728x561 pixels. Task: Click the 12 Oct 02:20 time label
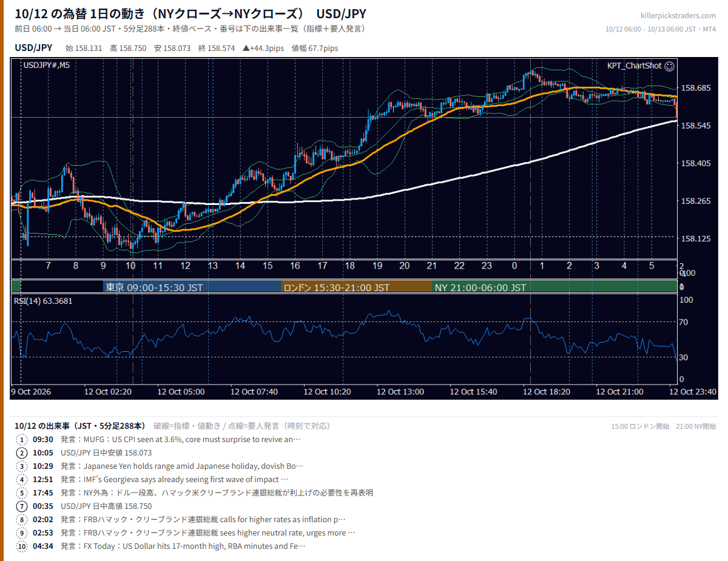pyautogui.click(x=107, y=392)
